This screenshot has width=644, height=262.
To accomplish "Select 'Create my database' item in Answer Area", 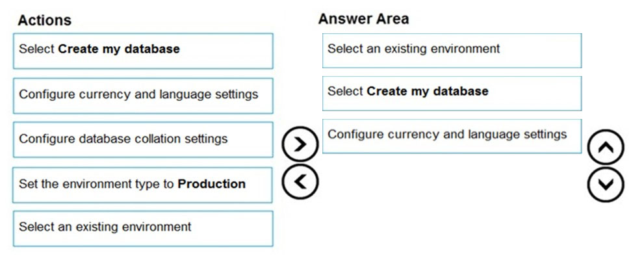I will (x=452, y=93).
